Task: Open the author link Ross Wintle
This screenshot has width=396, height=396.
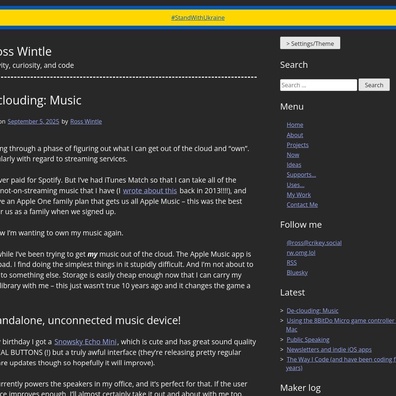Action: point(86,122)
